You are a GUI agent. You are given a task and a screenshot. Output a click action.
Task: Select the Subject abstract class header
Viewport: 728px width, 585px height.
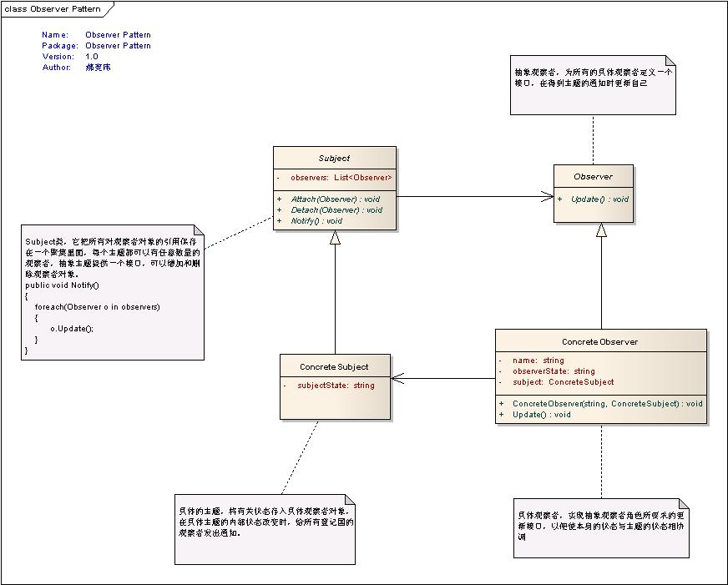pos(333,158)
